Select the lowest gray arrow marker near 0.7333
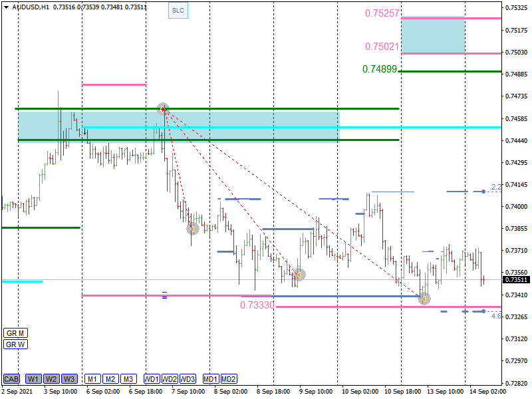This screenshot has height=399, width=532. pyautogui.click(x=424, y=299)
